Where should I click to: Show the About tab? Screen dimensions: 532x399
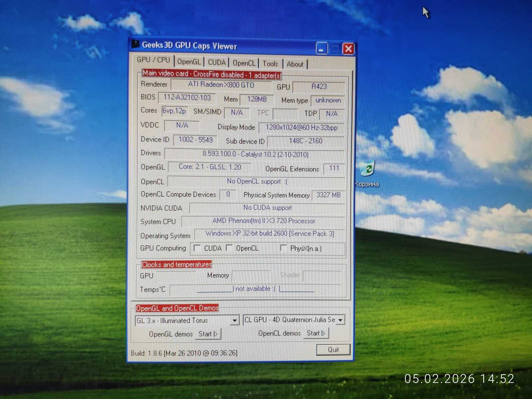click(295, 64)
